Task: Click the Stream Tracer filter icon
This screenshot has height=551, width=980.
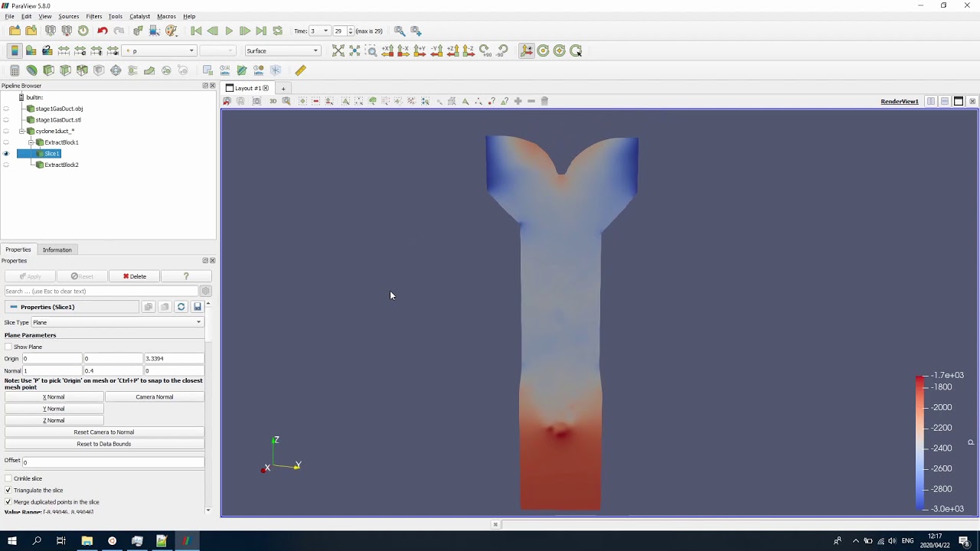Action: 132,70
